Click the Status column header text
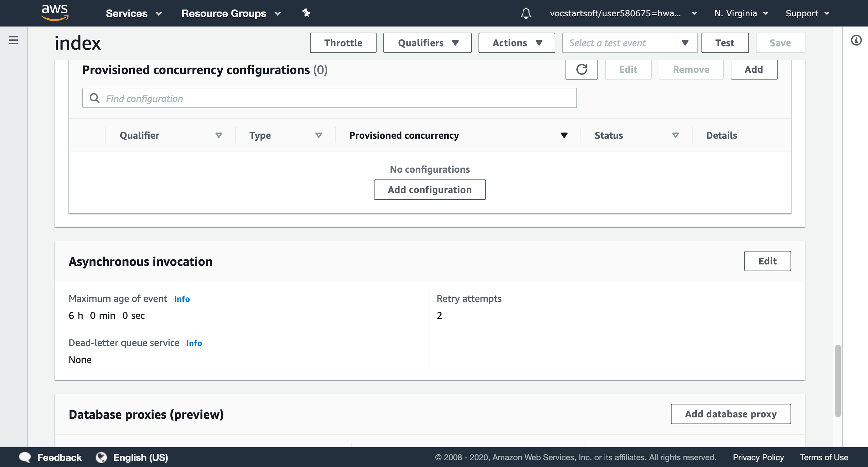Image resolution: width=868 pixels, height=467 pixels. 609,135
